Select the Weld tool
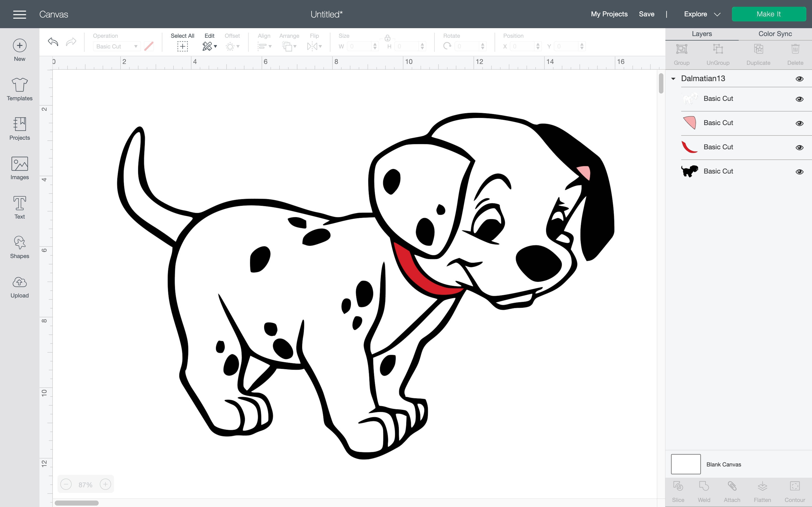The height and width of the screenshot is (507, 812). [x=704, y=490]
